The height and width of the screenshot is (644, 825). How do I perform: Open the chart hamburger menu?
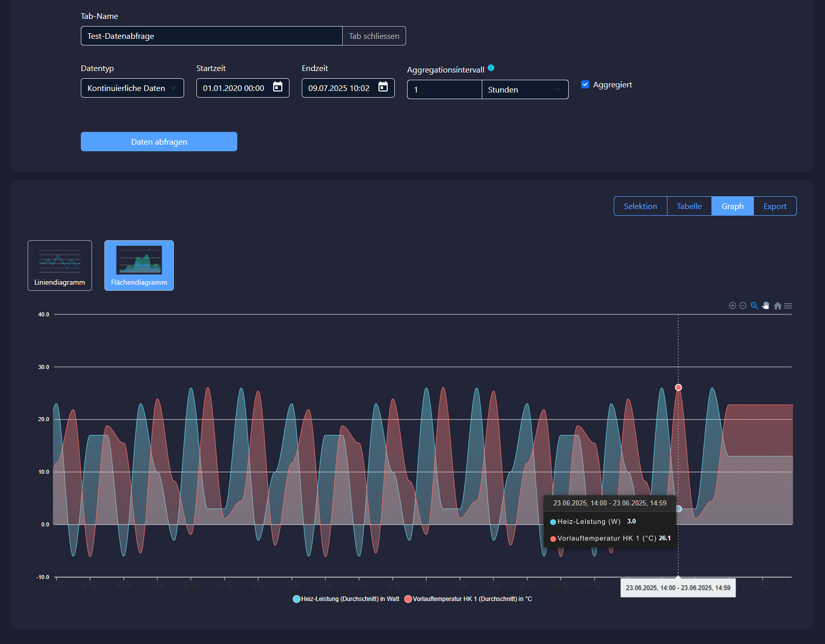pos(788,306)
